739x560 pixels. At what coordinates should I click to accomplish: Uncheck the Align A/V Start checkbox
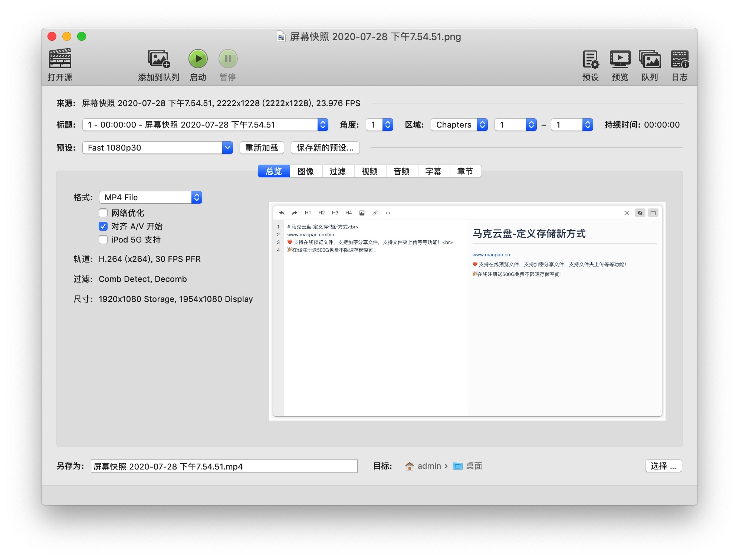click(x=103, y=226)
